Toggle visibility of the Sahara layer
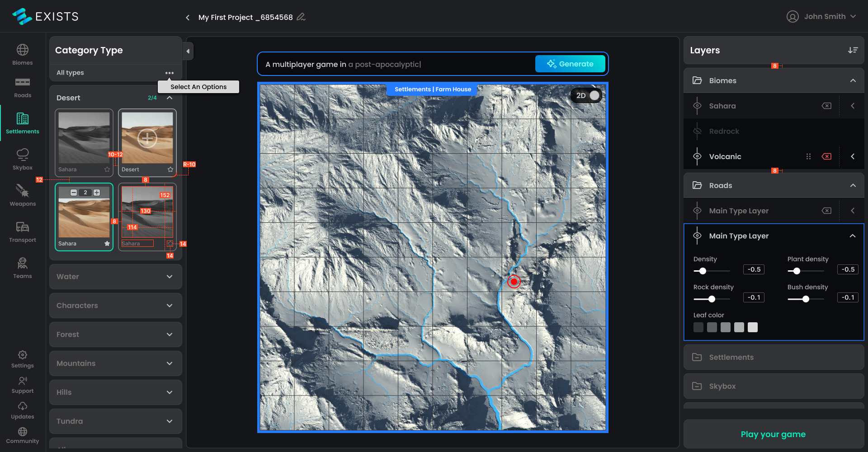The height and width of the screenshot is (452, 868). 697,106
